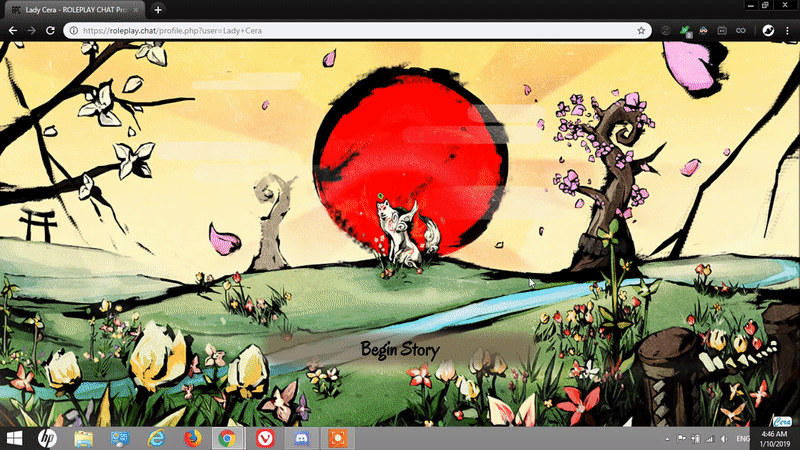Viewport: 800px width, 450px height.
Task: Open orange screen recorder taskbar app
Action: 338,438
